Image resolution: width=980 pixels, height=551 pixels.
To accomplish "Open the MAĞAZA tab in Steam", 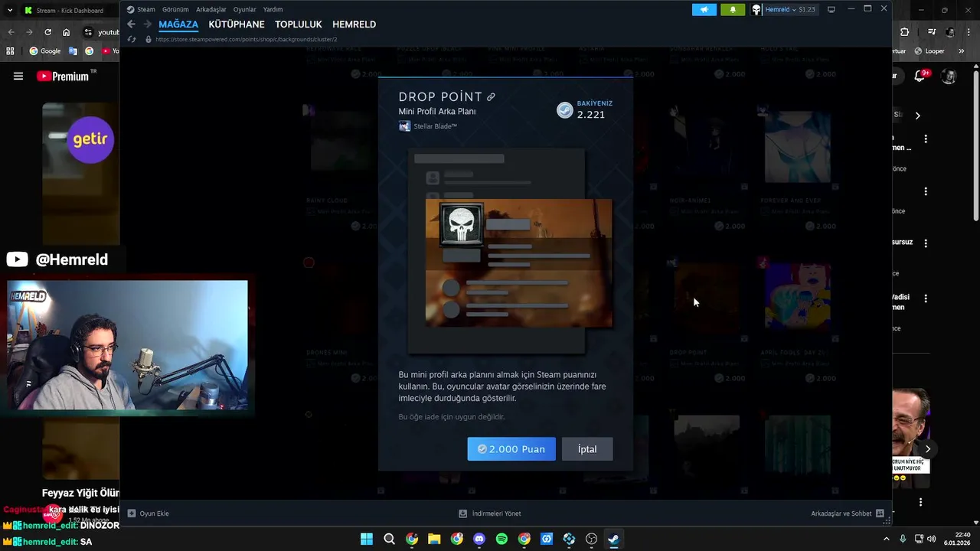I will (x=178, y=24).
